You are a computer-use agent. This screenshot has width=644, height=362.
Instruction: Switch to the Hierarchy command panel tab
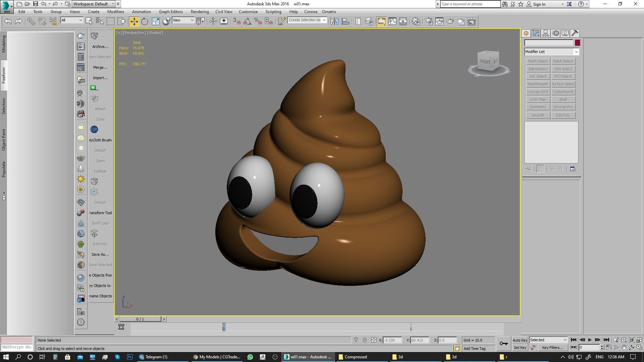tap(545, 33)
